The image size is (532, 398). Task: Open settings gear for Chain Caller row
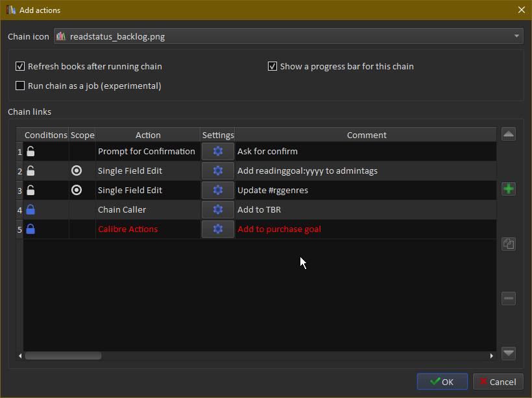pos(218,209)
